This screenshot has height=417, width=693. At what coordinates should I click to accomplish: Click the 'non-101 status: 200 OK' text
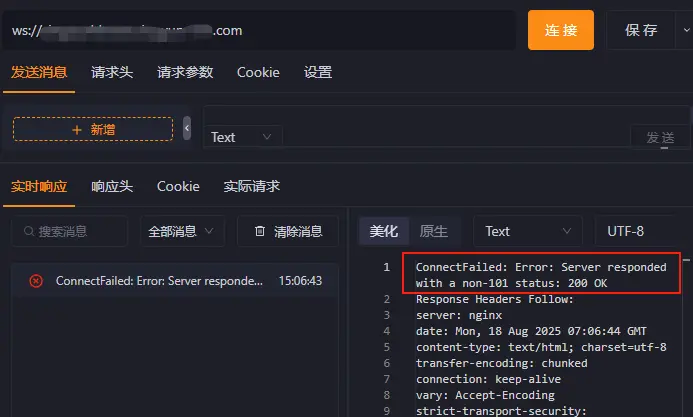click(534, 283)
